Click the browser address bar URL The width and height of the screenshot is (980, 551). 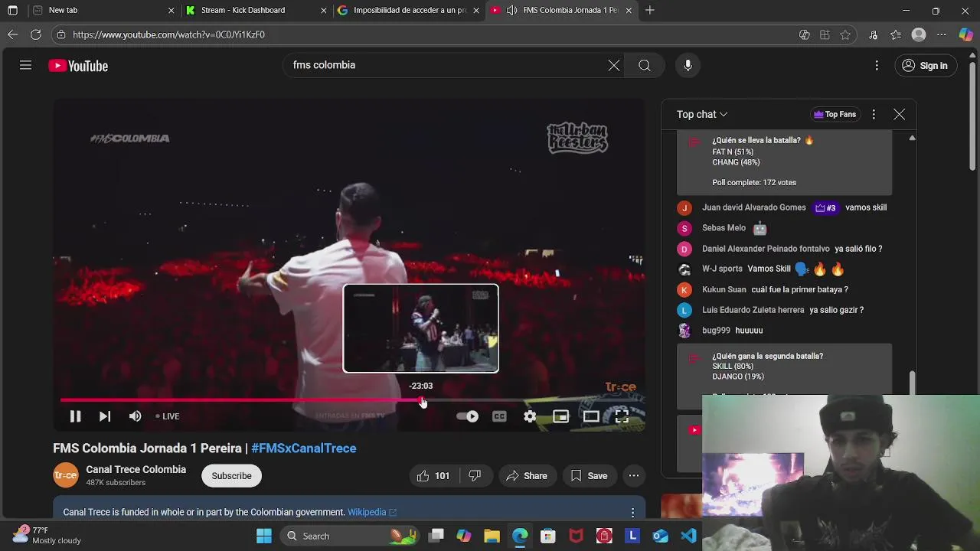(x=168, y=34)
